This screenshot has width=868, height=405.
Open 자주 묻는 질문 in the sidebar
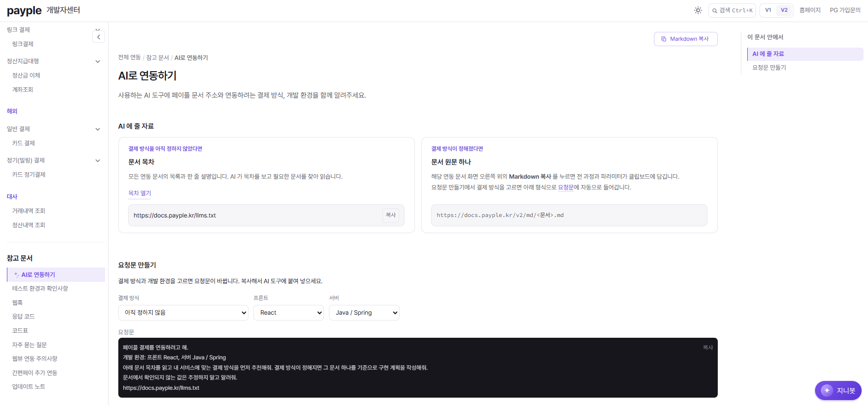click(29, 345)
